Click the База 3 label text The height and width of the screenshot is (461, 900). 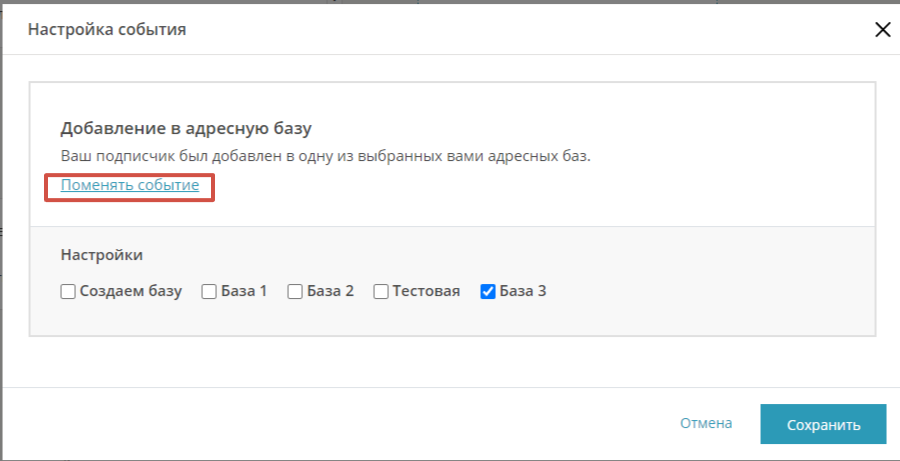pos(523,291)
